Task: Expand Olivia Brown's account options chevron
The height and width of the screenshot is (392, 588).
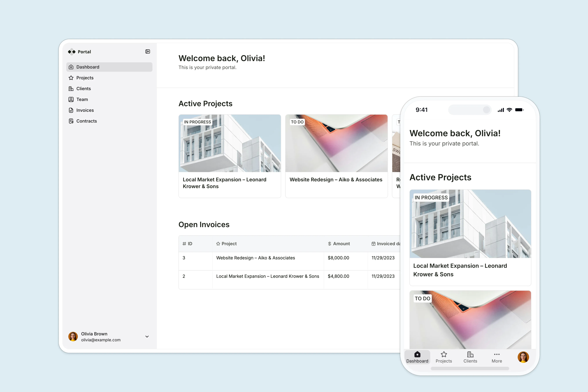Action: pyautogui.click(x=147, y=337)
